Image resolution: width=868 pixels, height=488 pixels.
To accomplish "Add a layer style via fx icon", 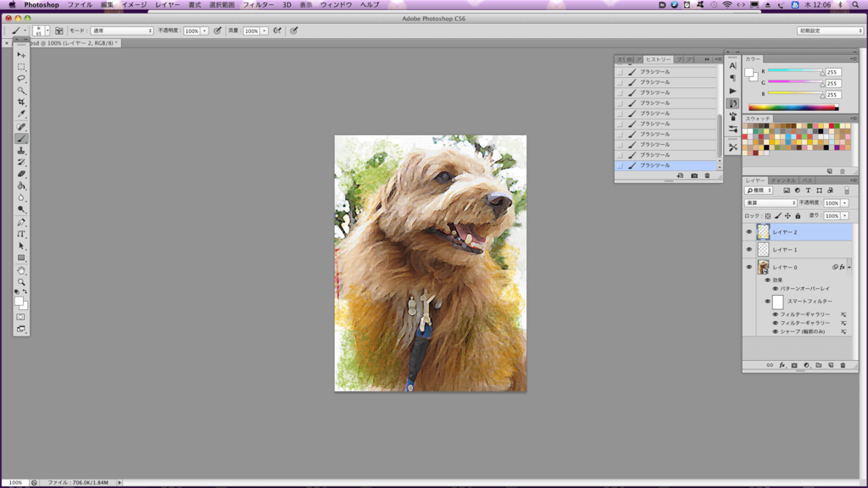I will 782,365.
